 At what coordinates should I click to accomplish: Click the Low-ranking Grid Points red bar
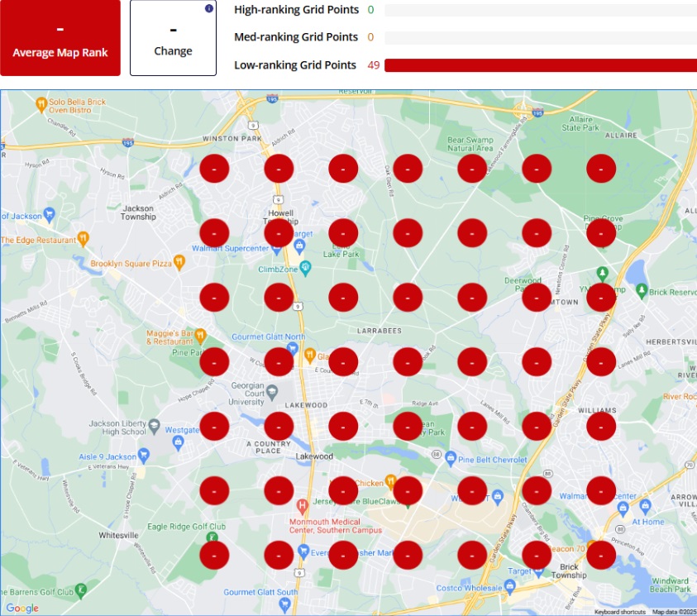point(541,65)
